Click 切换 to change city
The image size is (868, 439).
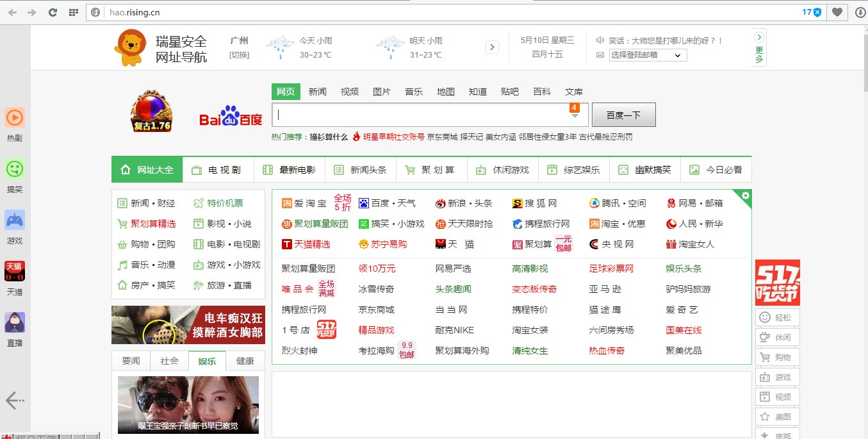click(x=239, y=55)
